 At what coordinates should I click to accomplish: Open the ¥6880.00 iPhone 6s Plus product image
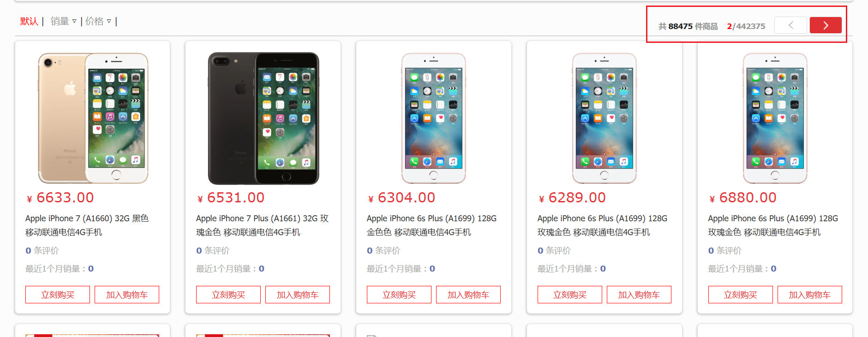pyautogui.click(x=775, y=118)
